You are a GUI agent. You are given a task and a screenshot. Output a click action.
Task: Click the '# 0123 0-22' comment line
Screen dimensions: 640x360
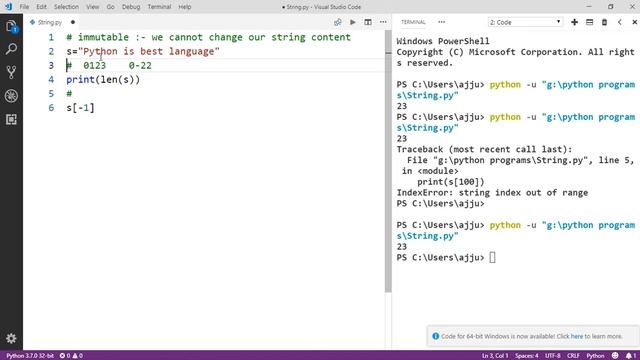point(109,65)
